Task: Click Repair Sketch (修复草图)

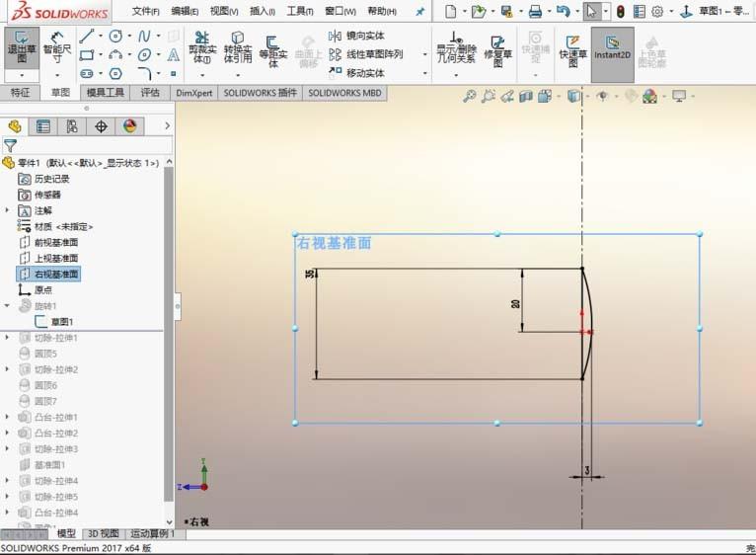Action: click(x=497, y=50)
